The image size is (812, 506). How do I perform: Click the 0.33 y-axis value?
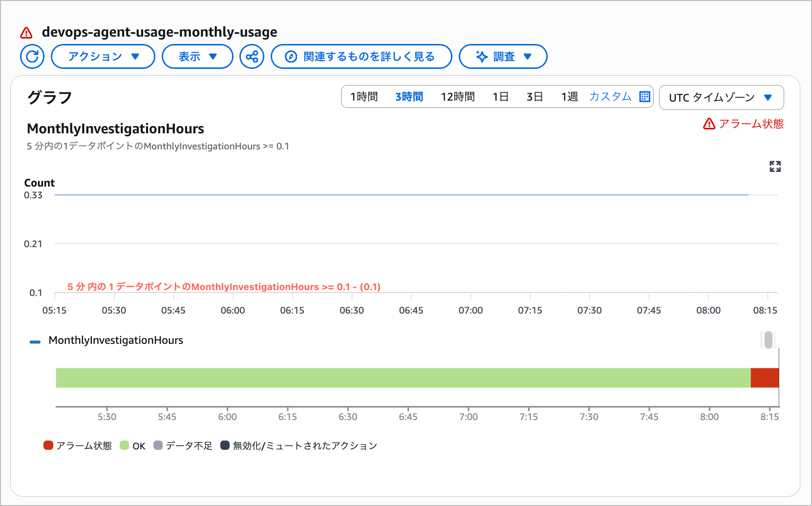click(x=33, y=195)
